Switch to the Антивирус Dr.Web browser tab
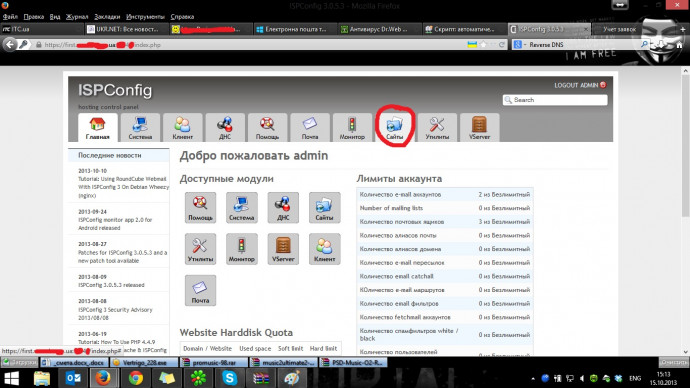 pyautogui.click(x=380, y=29)
